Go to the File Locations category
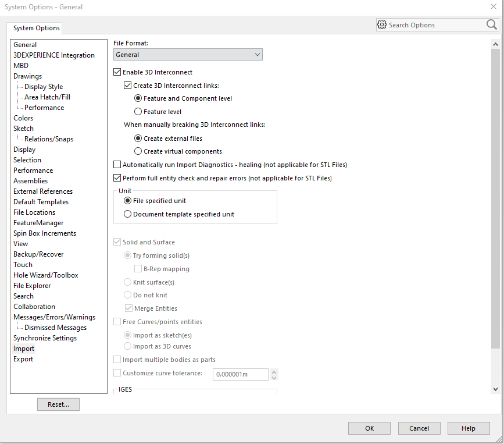This screenshot has width=504, height=444. click(34, 212)
